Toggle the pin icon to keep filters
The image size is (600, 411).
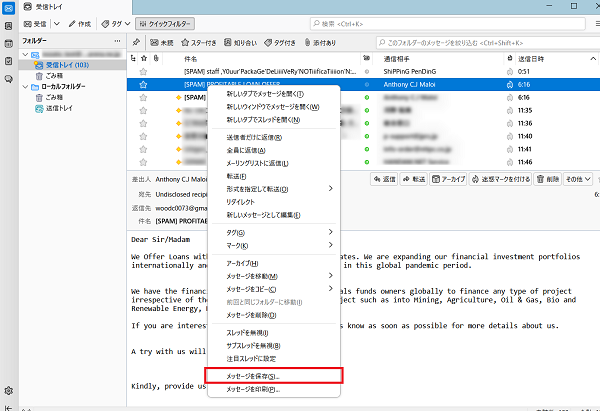136,42
